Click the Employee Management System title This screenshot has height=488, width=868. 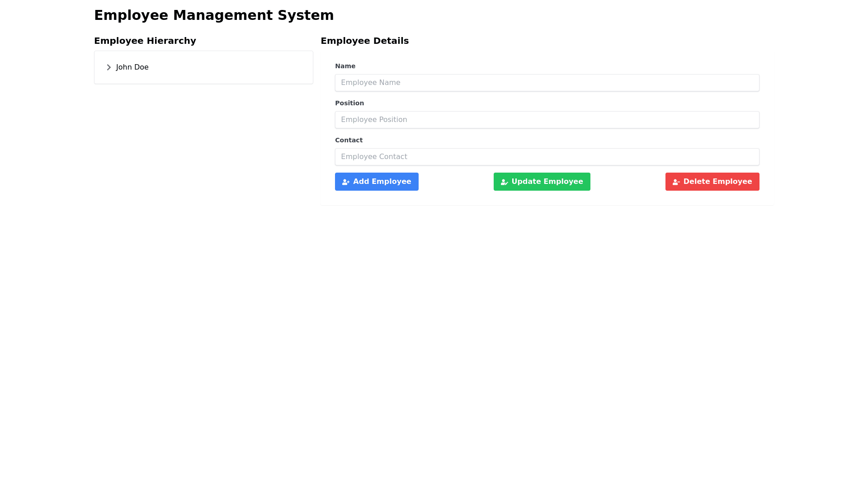pyautogui.click(x=214, y=15)
